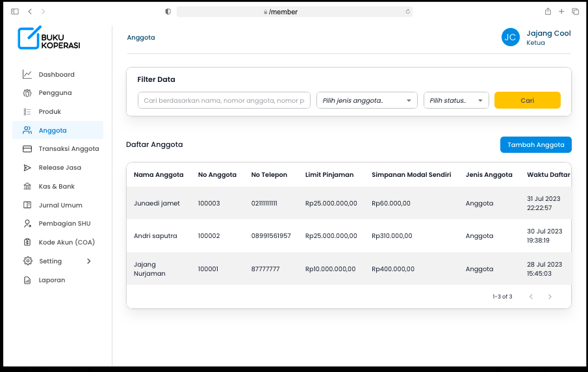The height and width of the screenshot is (372, 588).
Task: Reload the page with refresh icon
Action: 407,12
